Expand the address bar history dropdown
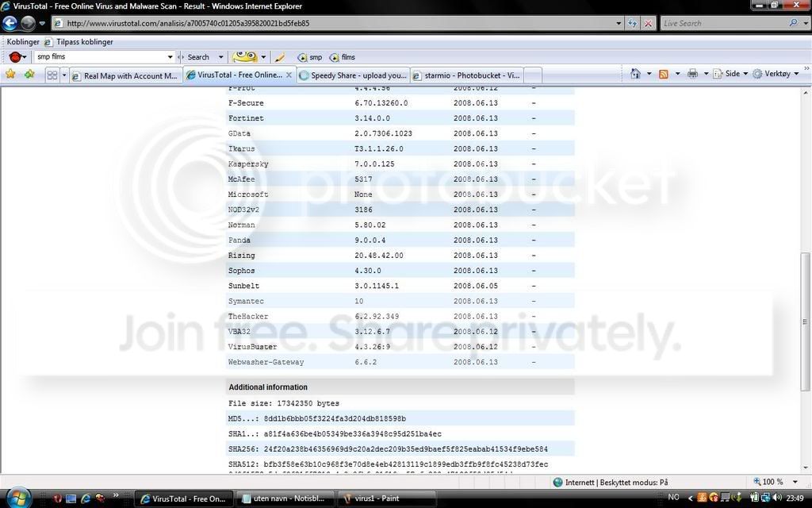Image resolution: width=812 pixels, height=508 pixels. pyautogui.click(x=619, y=23)
